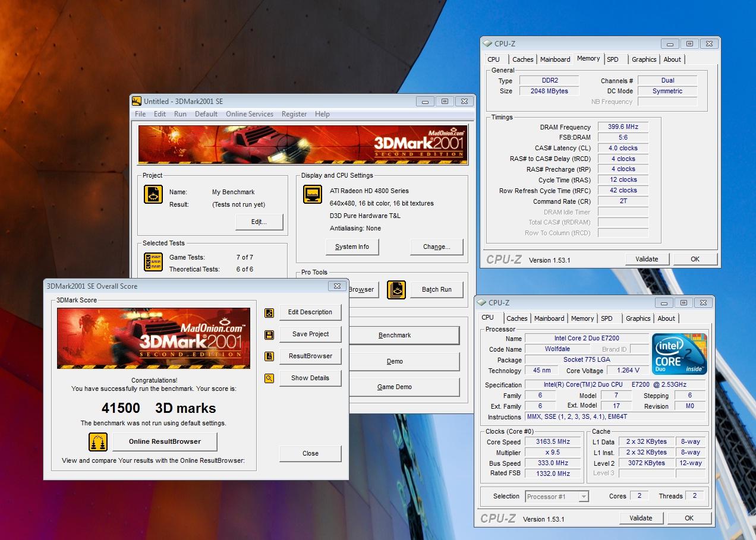Image resolution: width=756 pixels, height=540 pixels.
Task: Click the Save Project button
Action: 310,334
